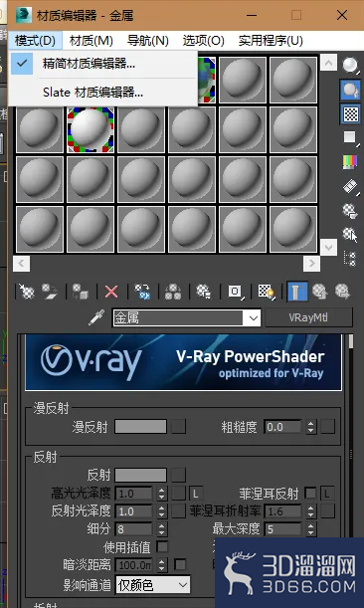The width and height of the screenshot is (364, 608).
Task: Choose 精简材质编辑器... menu entry
Action: pos(103,64)
